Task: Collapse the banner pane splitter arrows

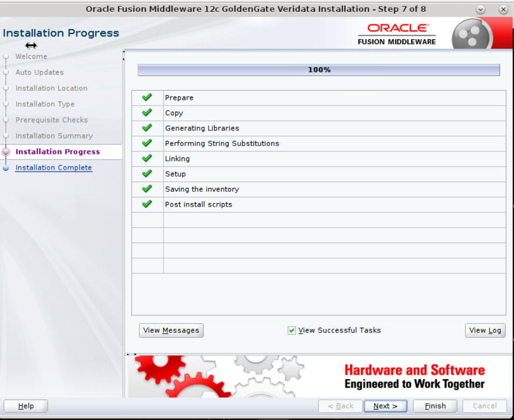Action: [132, 354]
